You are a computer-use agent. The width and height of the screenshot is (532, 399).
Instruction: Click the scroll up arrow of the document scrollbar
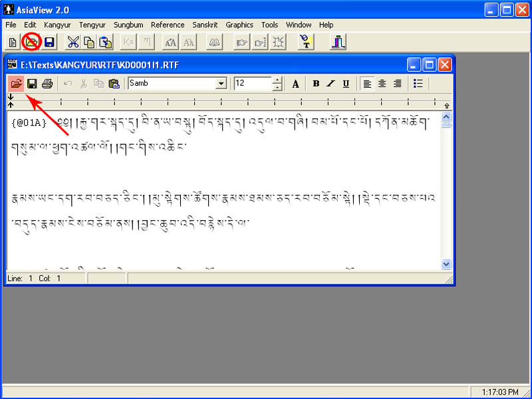(x=446, y=117)
